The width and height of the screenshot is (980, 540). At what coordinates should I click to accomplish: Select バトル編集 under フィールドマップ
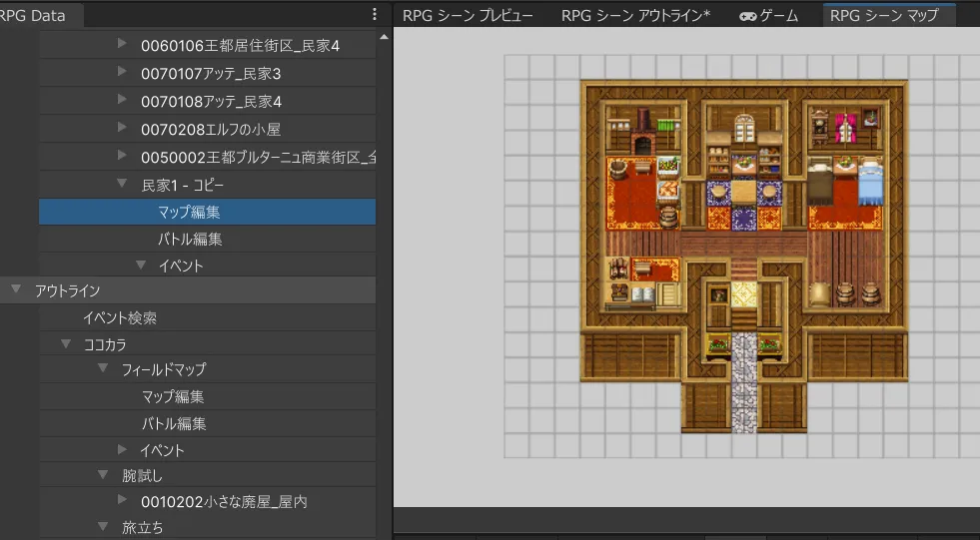(x=174, y=423)
